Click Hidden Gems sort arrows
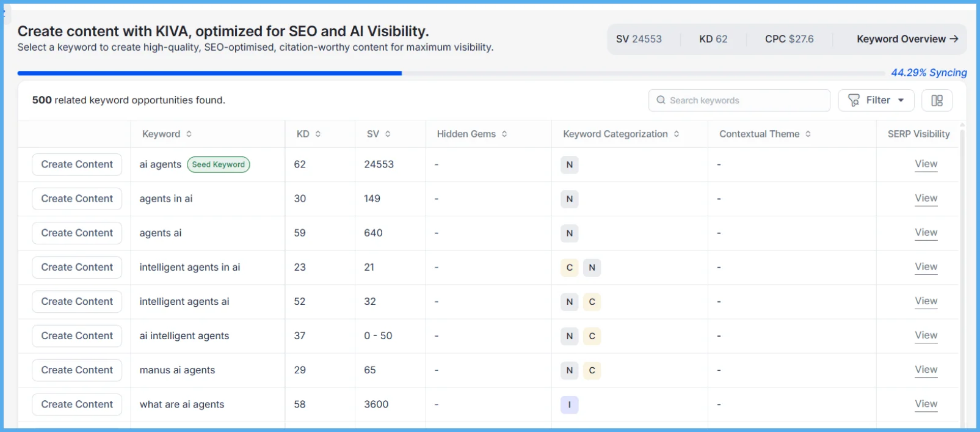The image size is (980, 432). (504, 134)
